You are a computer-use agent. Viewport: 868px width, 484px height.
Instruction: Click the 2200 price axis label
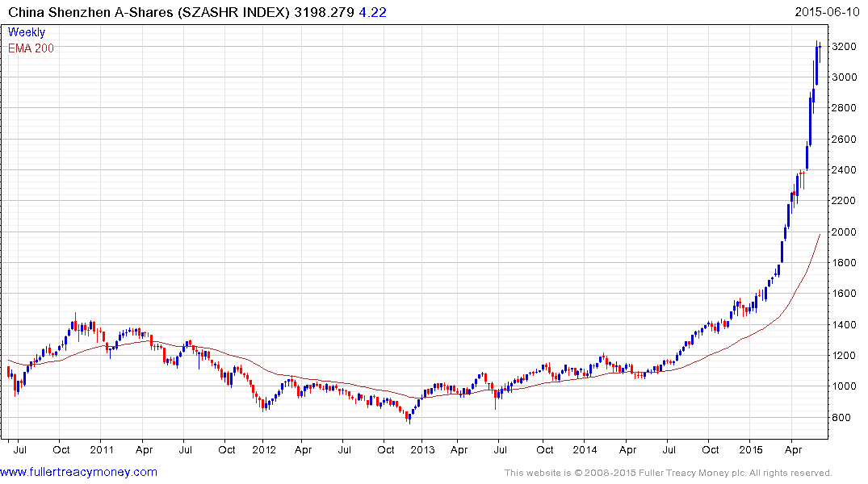coord(845,201)
